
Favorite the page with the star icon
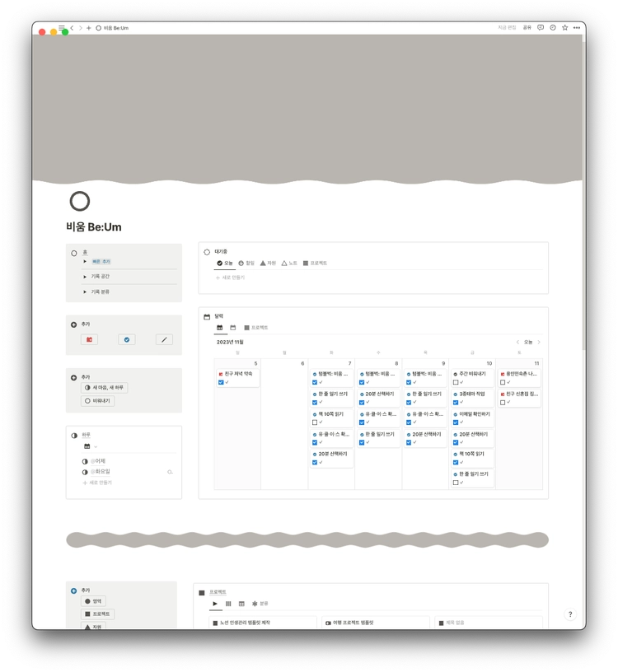click(564, 27)
